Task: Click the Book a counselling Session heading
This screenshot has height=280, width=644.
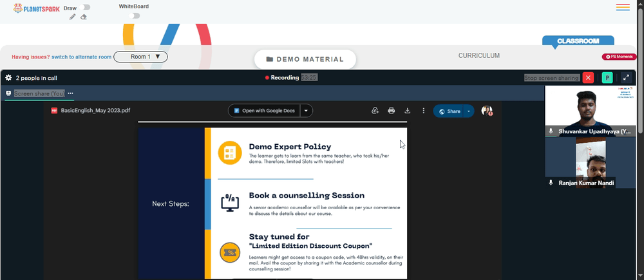Action: (307, 196)
